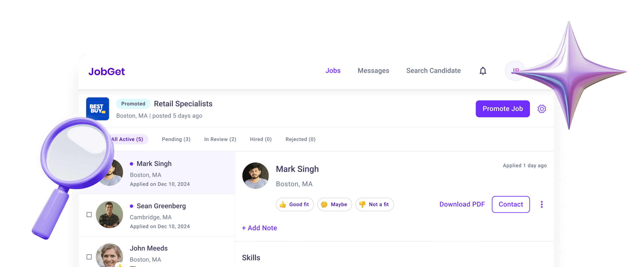Image resolution: width=644 pixels, height=267 pixels.
Task: Click the Best Buy company logo
Action: 97,109
